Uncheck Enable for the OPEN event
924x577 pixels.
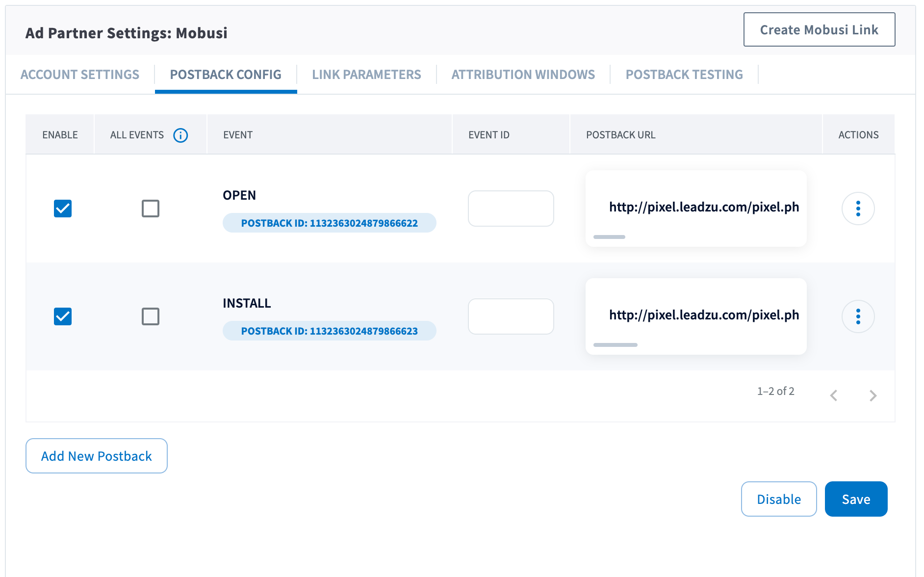coord(63,209)
